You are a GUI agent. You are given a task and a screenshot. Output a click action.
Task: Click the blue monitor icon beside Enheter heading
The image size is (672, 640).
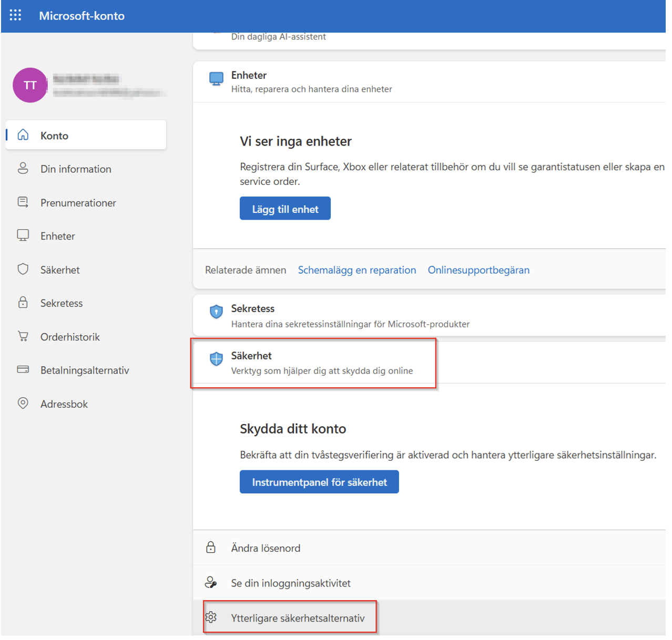click(216, 79)
